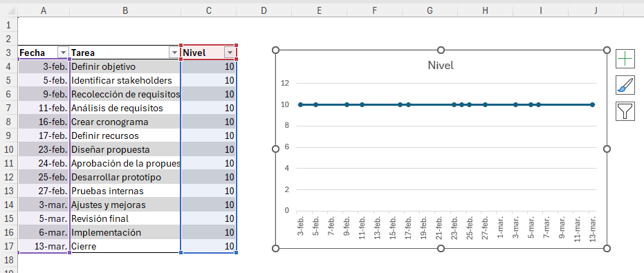This screenshot has height=273, width=644.
Task: Select the chart title Nivel
Action: (441, 65)
